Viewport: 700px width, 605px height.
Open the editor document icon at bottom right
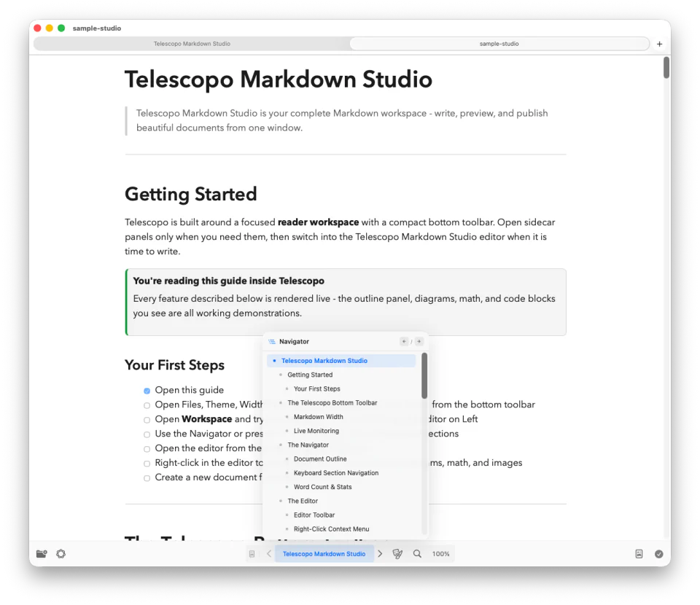tap(639, 554)
